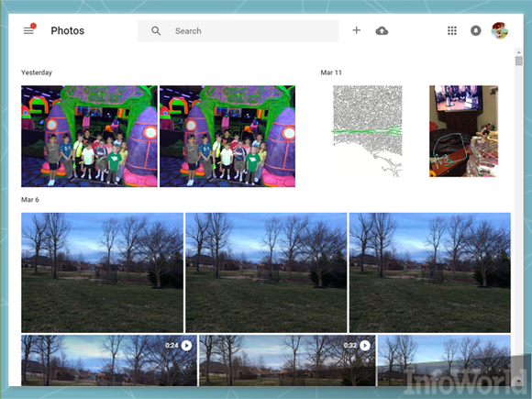Click the scrollbar up arrow
The width and height of the screenshot is (532, 399).
coord(518,52)
